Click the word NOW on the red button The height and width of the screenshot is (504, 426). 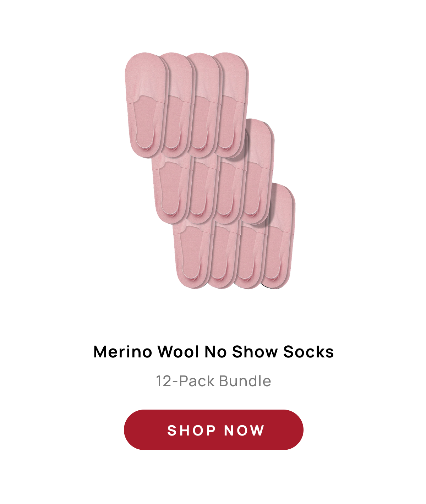point(244,430)
